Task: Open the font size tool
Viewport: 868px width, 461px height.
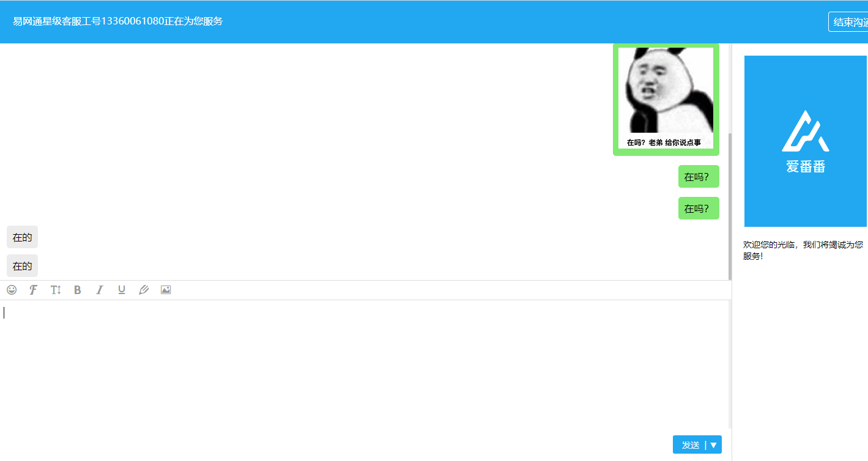Action: 56,290
